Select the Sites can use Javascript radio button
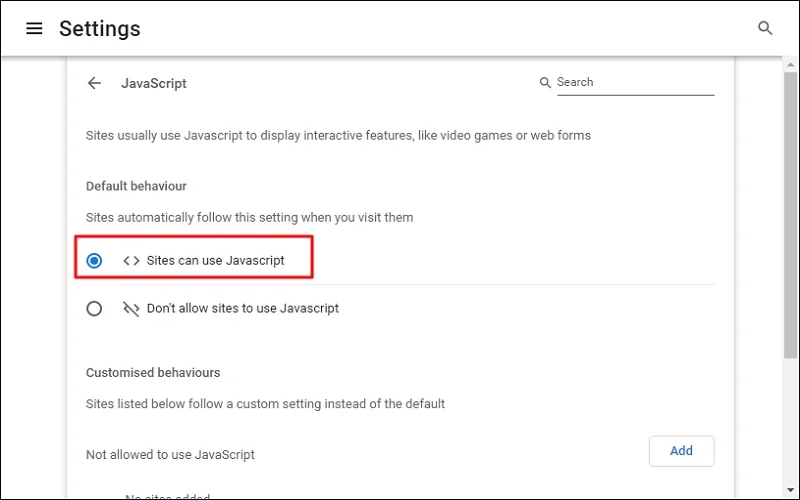The height and width of the screenshot is (500, 800). click(94, 261)
